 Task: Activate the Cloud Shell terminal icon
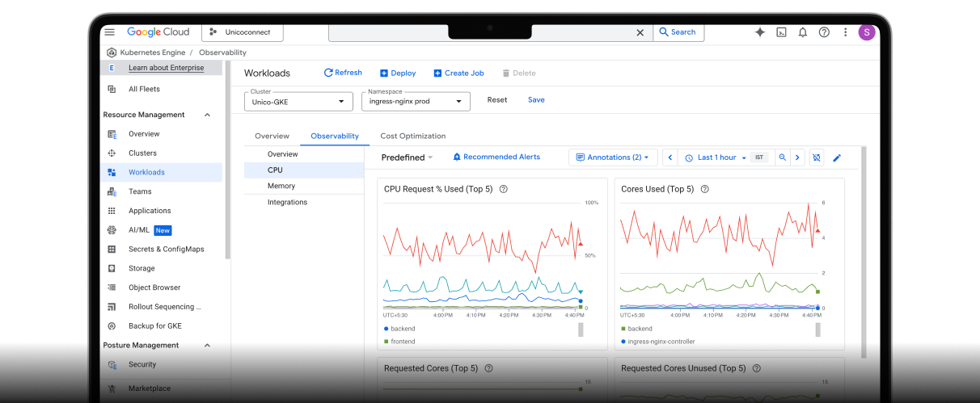coord(781,32)
